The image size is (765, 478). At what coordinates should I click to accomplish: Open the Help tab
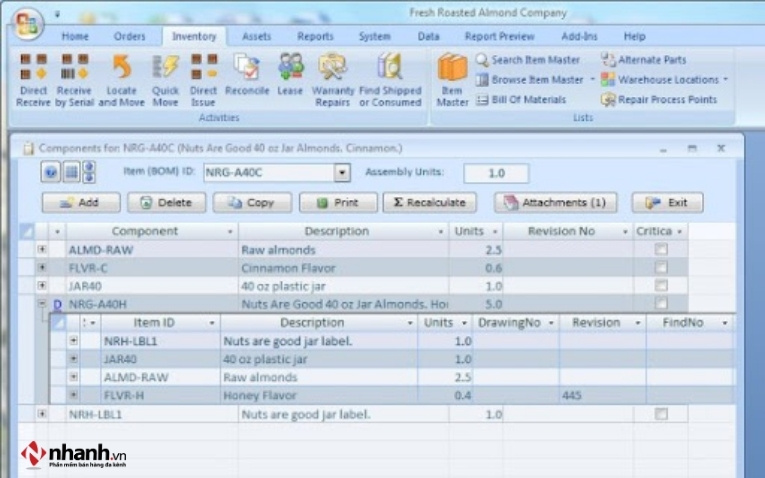pos(634,37)
